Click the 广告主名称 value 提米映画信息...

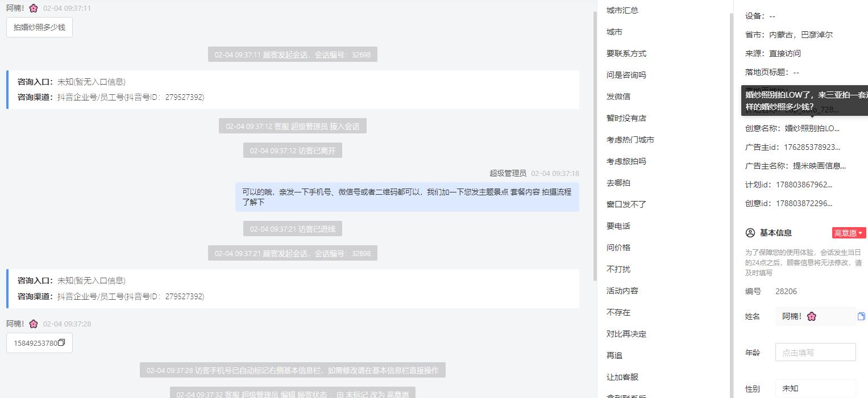819,166
